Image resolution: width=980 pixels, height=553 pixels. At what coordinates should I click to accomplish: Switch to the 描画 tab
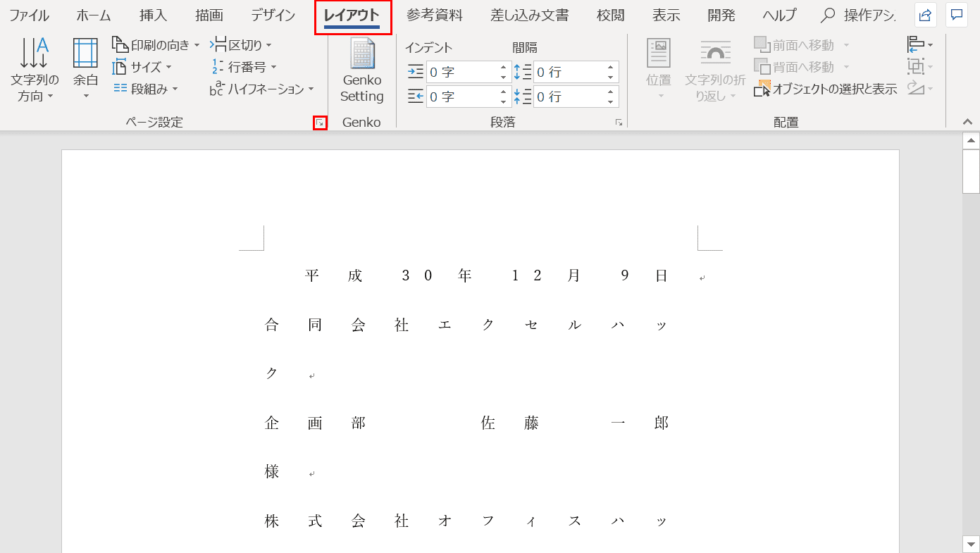tap(209, 15)
